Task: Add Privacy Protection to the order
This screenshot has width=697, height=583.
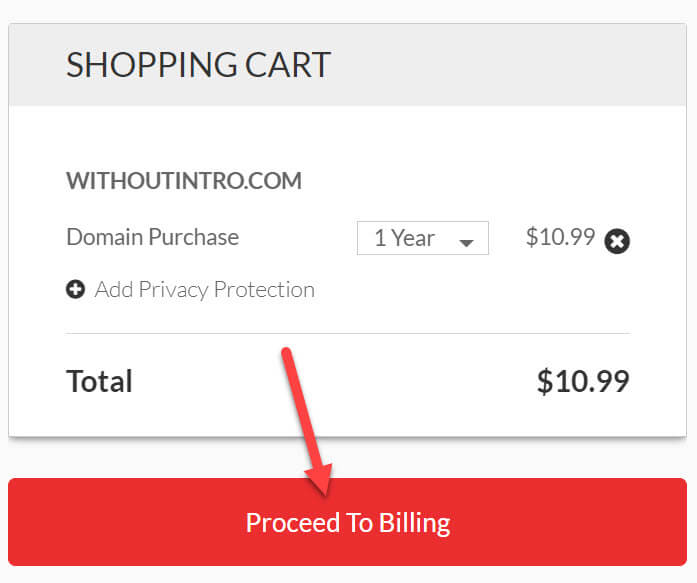Action: tap(204, 290)
